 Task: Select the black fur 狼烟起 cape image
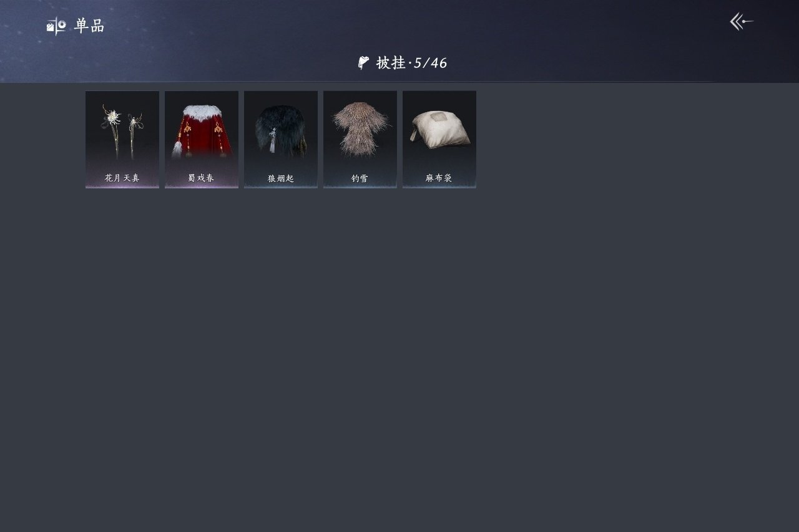tap(281, 130)
